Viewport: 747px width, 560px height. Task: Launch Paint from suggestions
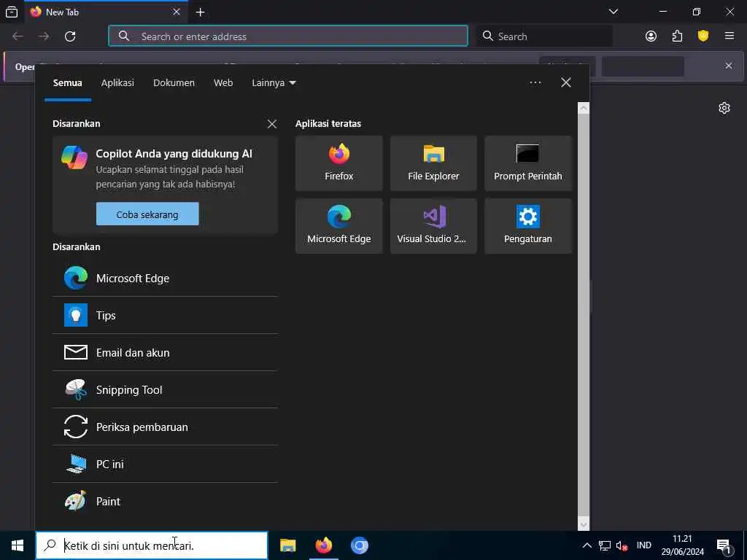pyautogui.click(x=165, y=501)
